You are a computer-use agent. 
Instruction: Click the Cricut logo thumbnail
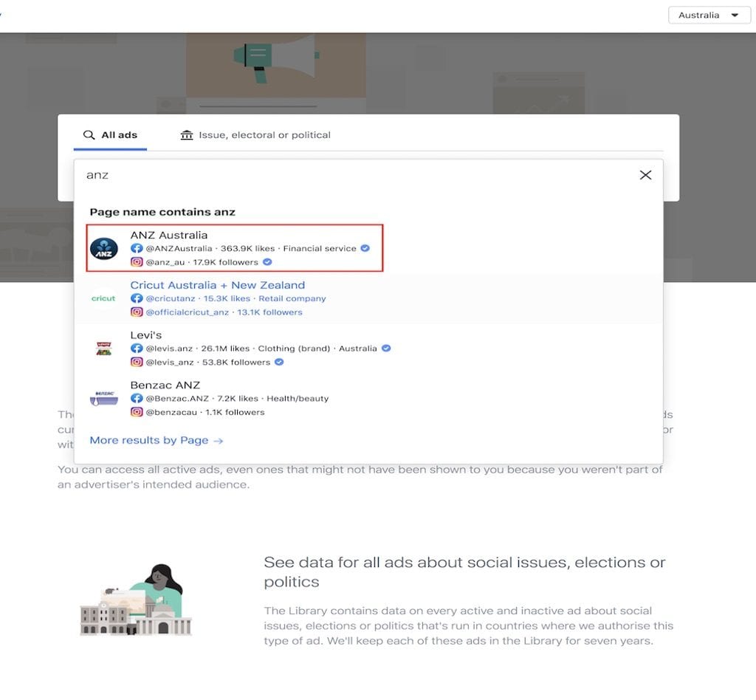pyautogui.click(x=103, y=298)
